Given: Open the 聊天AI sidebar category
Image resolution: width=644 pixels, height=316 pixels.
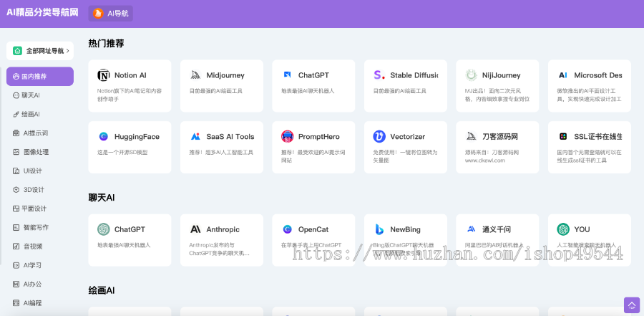Looking at the screenshot, I should 32,95.
